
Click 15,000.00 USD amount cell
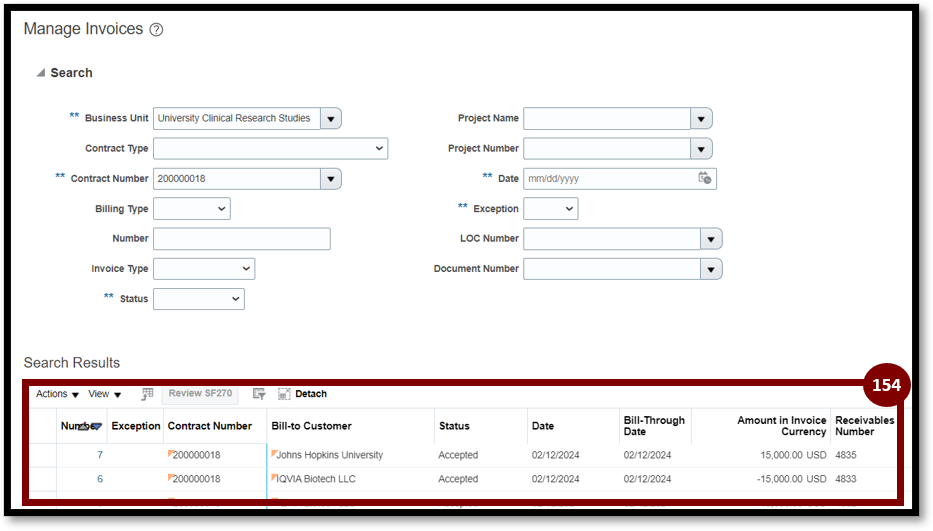(x=793, y=455)
